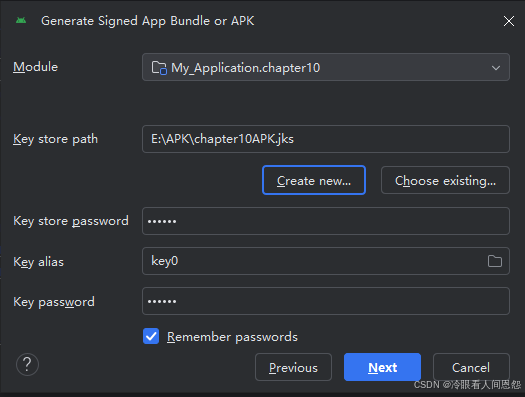Cancel the signing dialog
Screen dimensions: 525x397
click(x=471, y=367)
